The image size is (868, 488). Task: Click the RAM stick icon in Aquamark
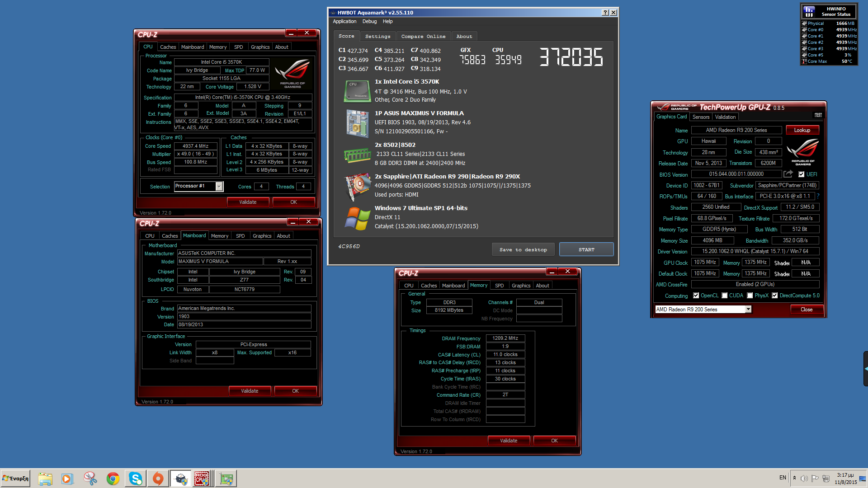click(x=357, y=155)
